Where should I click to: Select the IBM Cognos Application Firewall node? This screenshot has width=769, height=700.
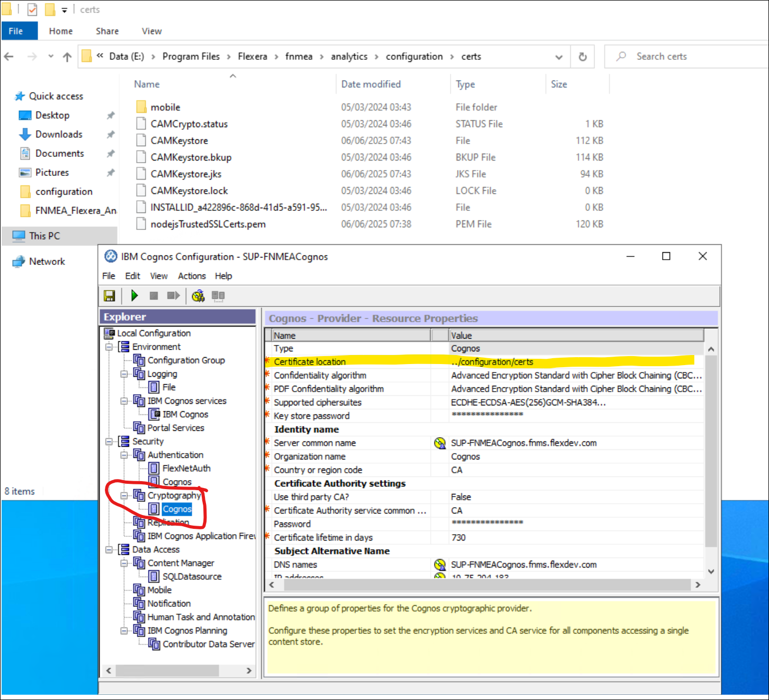201,536
